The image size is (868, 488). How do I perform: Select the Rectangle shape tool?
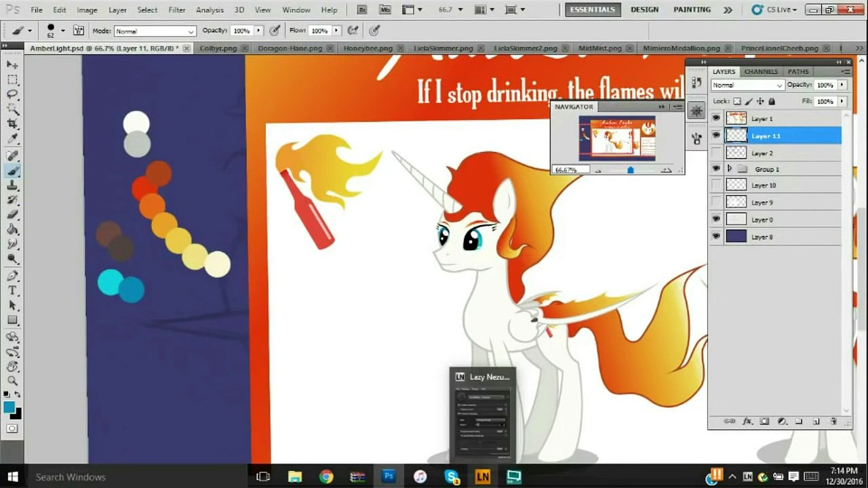click(12, 321)
